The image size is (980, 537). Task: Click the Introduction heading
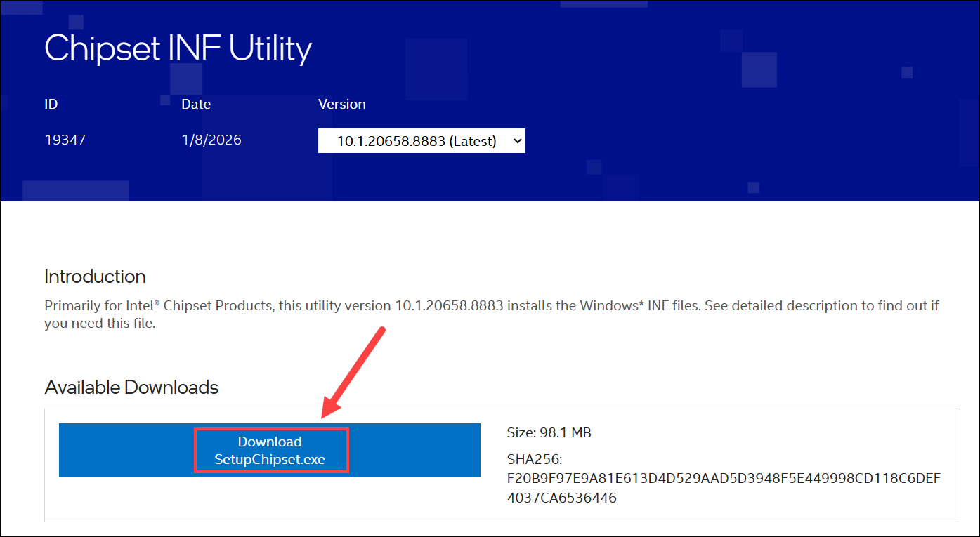[95, 276]
